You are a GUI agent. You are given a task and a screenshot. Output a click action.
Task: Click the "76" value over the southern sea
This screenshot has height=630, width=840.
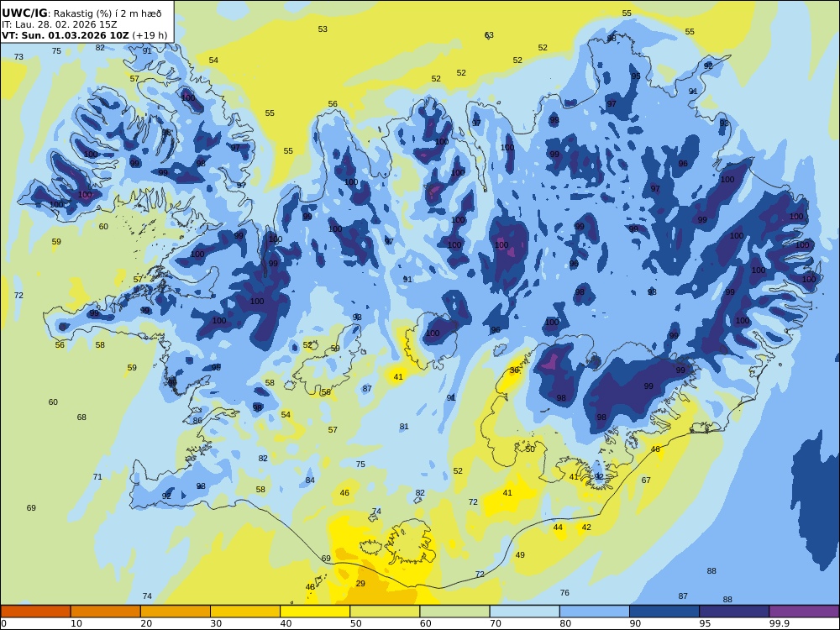(x=564, y=592)
